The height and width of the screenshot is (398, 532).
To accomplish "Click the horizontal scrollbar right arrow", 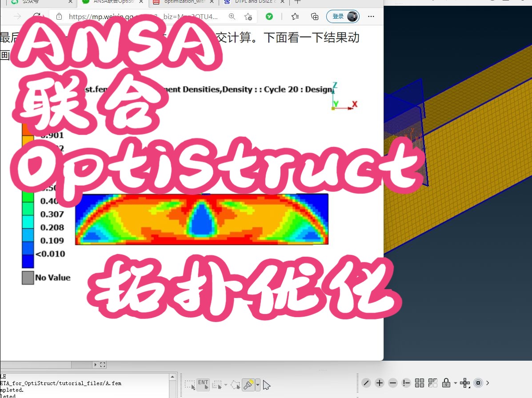I will [x=96, y=365].
